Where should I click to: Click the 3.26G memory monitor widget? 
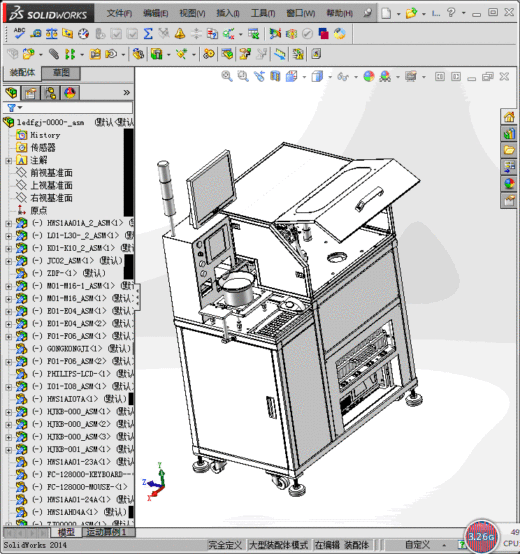tap(481, 536)
